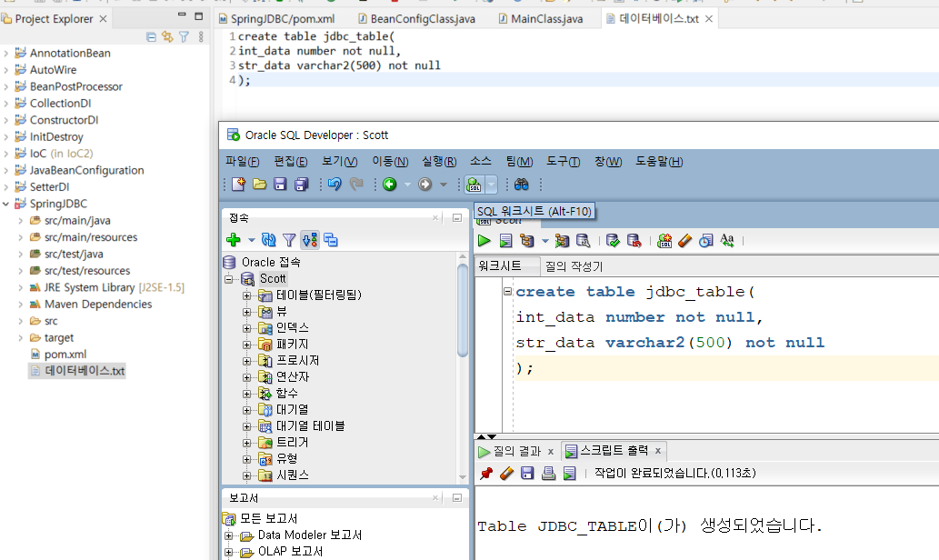This screenshot has height=560, width=939.
Task: Add new connection with green plus icon
Action: click(x=234, y=240)
